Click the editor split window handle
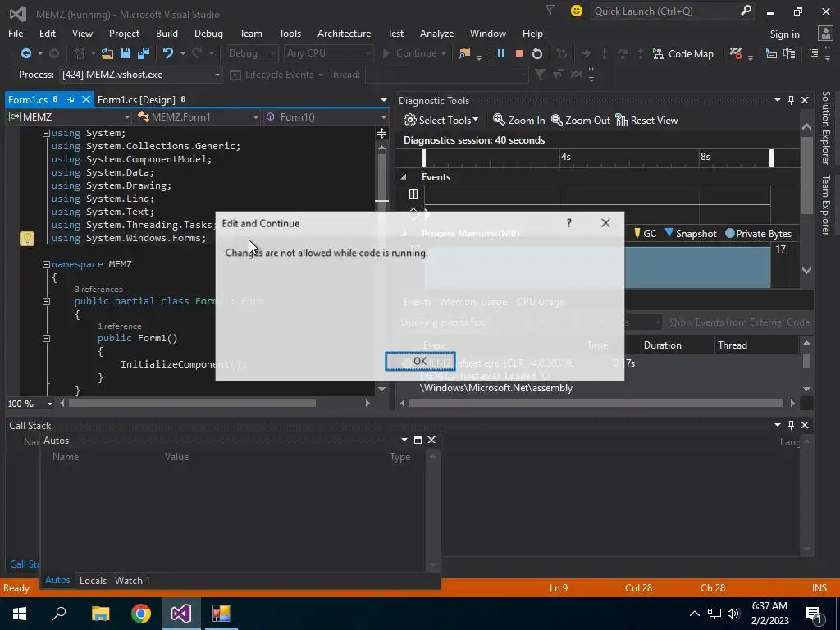 click(x=381, y=134)
